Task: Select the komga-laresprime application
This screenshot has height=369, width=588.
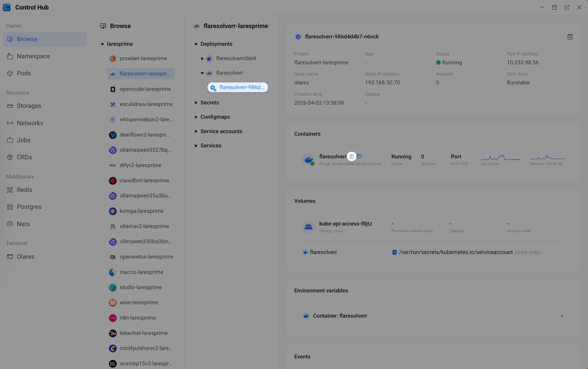Action: (x=141, y=211)
